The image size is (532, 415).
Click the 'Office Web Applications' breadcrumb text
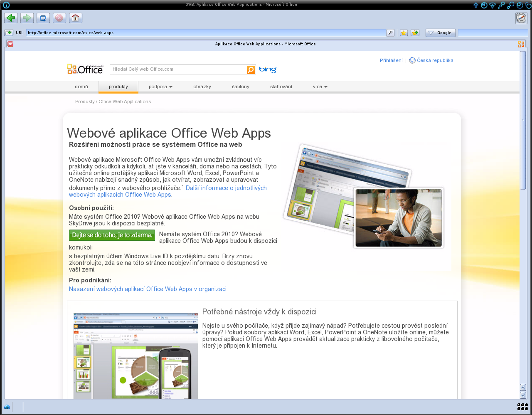click(125, 101)
